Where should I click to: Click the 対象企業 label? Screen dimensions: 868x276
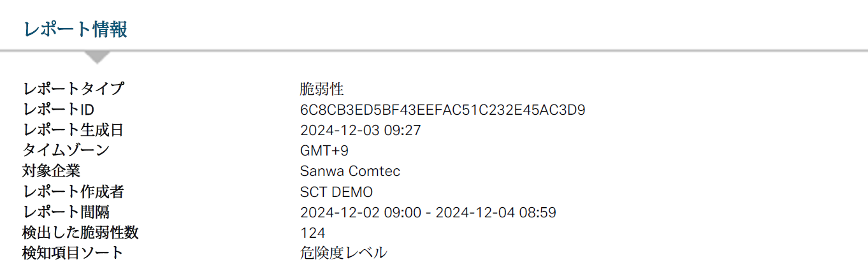pos(52,171)
